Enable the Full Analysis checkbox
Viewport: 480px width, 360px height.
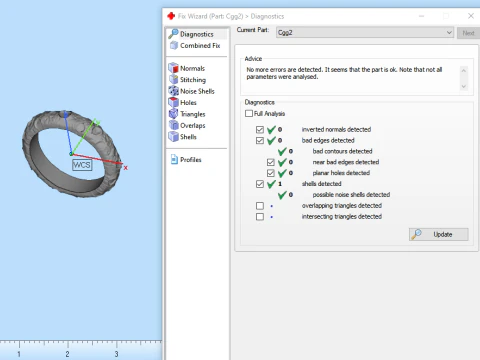pos(249,113)
